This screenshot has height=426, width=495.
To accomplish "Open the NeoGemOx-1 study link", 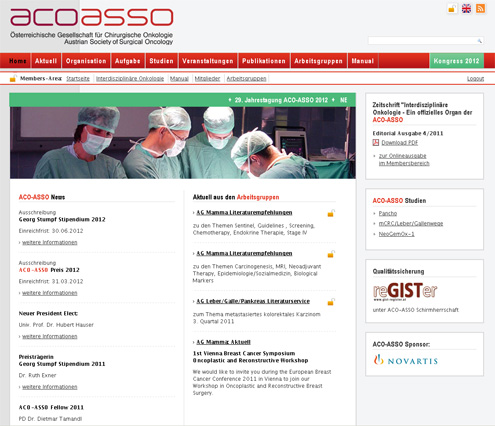I will point(396,234).
